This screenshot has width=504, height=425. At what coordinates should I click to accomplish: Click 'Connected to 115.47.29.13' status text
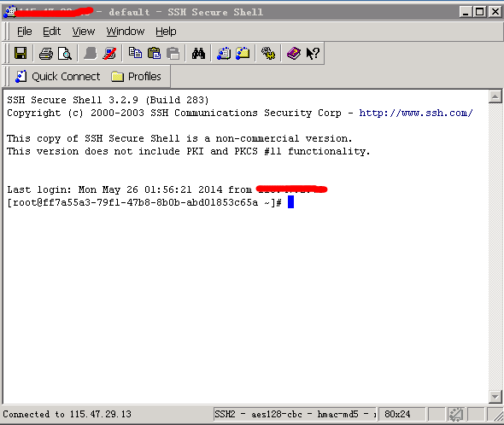point(67,414)
